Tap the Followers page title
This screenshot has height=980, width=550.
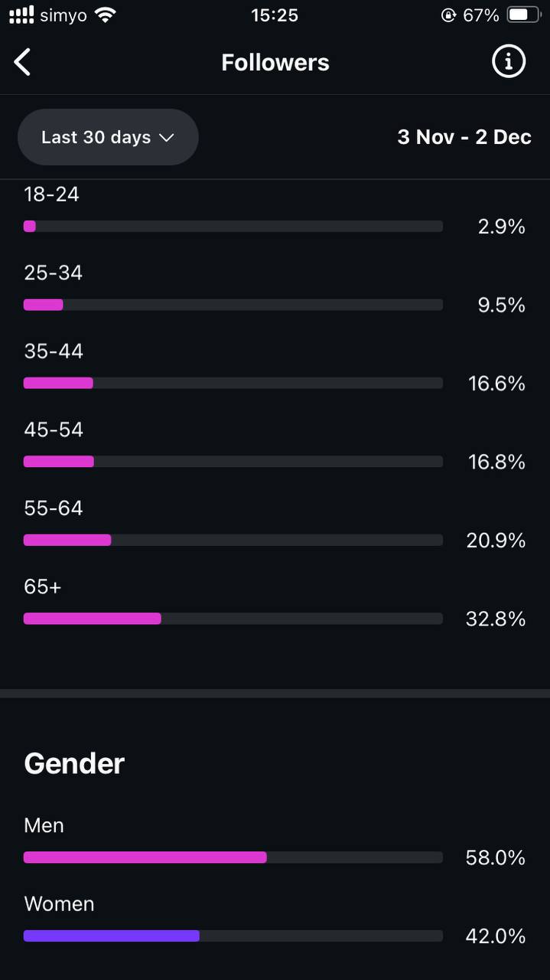tap(275, 62)
